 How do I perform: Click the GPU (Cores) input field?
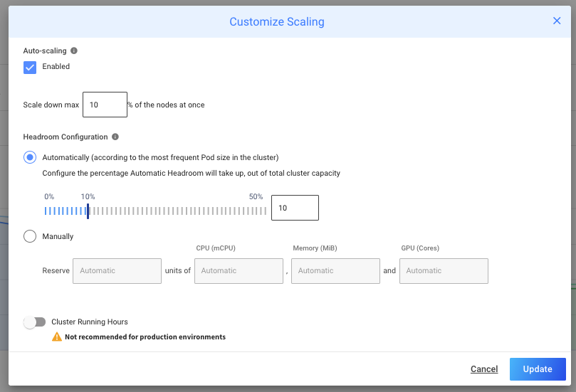(444, 271)
